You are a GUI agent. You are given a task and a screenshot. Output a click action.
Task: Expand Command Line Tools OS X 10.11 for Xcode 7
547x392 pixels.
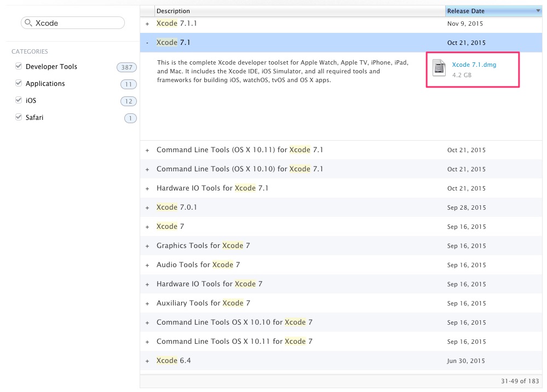(147, 342)
